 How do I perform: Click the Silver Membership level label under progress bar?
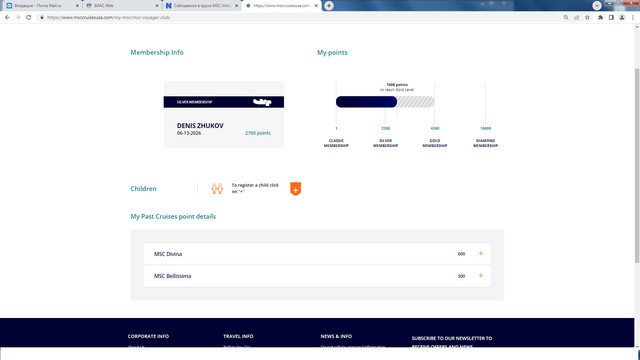(x=385, y=143)
